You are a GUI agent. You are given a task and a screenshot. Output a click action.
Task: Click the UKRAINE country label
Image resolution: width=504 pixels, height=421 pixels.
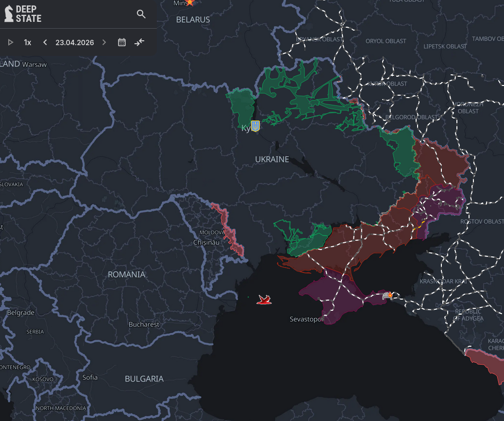tap(272, 159)
